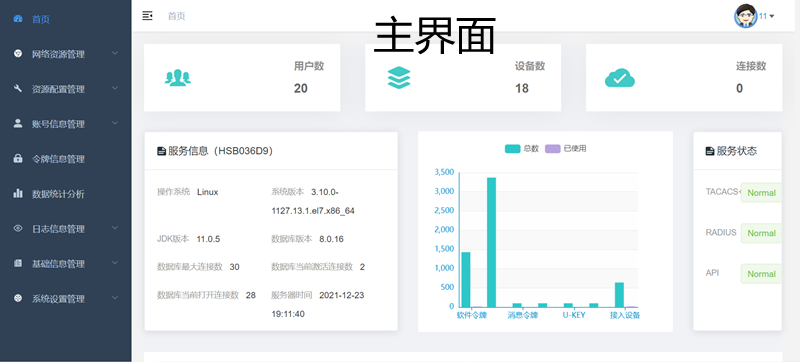Click the layers icon on 设备数 card
This screenshot has width=800, height=362.
tap(398, 77)
